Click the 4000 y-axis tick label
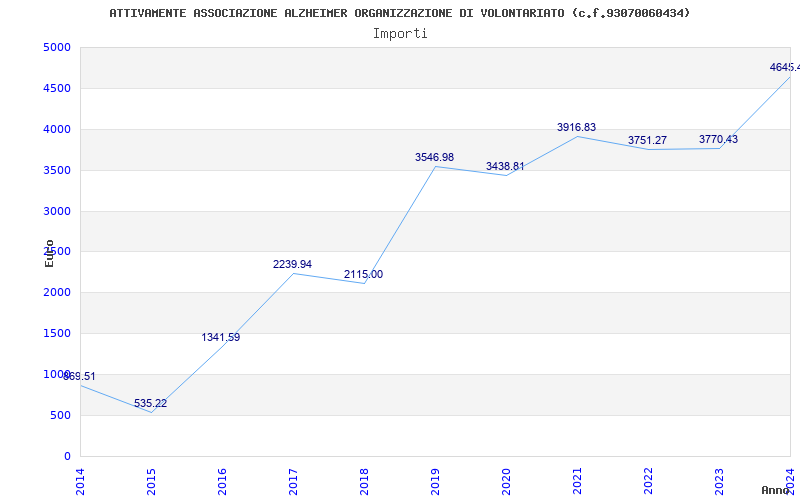This screenshot has height=500, width=800. click(57, 130)
